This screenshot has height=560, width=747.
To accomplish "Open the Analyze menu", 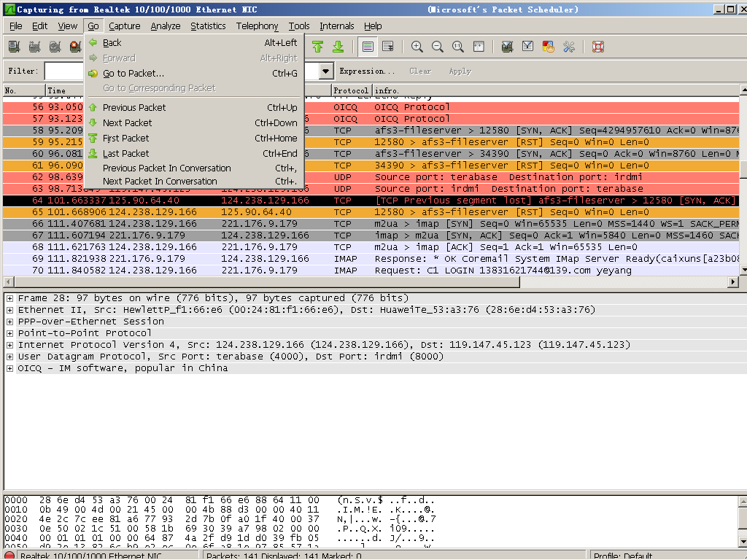I will click(166, 26).
